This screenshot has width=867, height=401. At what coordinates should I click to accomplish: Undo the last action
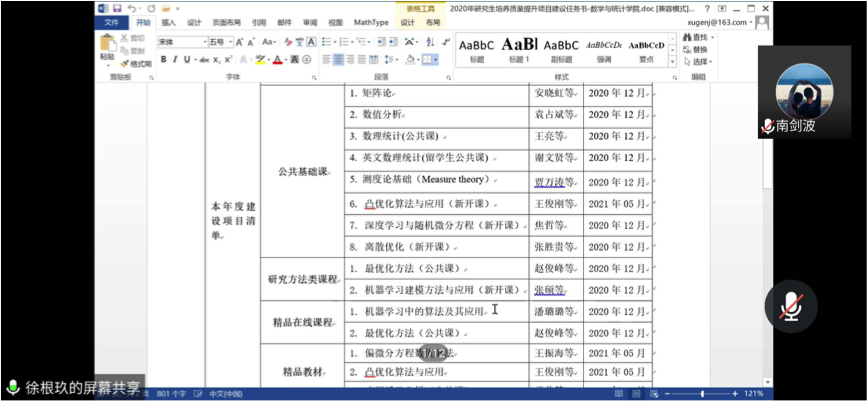pyautogui.click(x=131, y=8)
